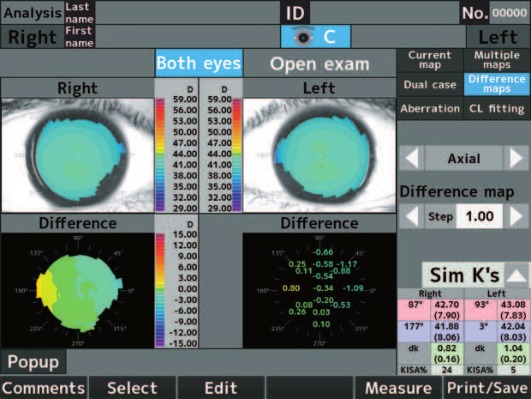
Task: Click the Open exam button
Action: coord(319,64)
